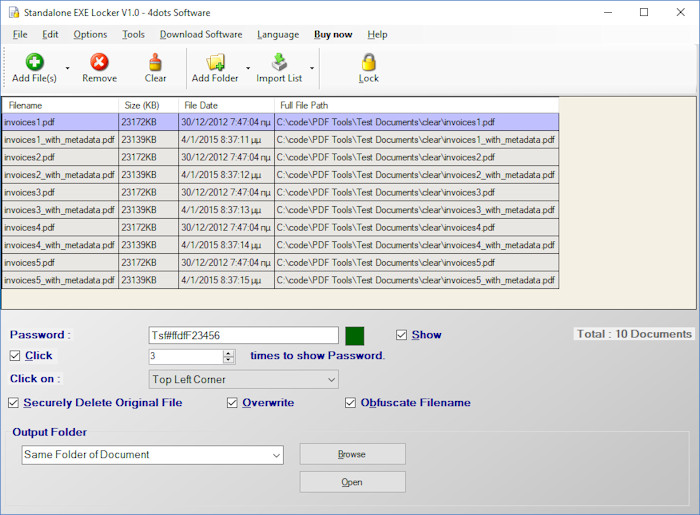The width and height of the screenshot is (700, 515).
Task: Toggle the Show password checkbox
Action: [402, 335]
